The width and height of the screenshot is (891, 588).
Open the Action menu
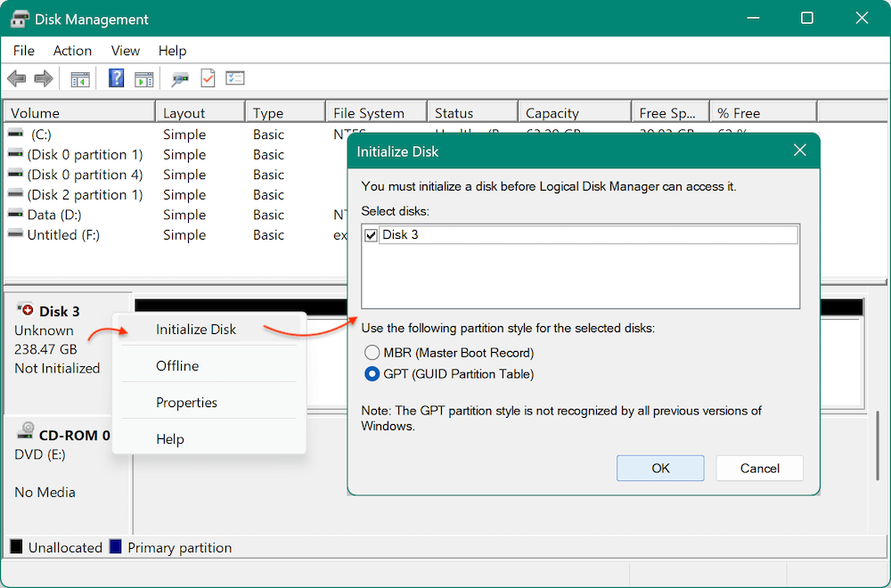[71, 51]
